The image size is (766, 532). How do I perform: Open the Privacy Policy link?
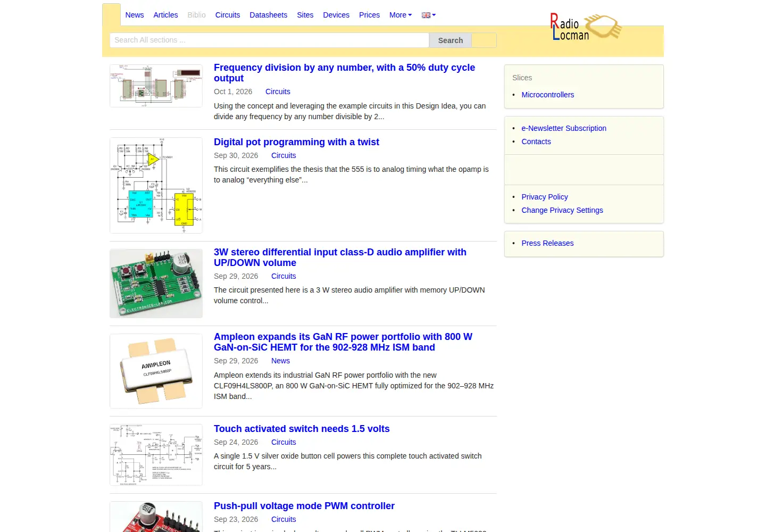pyautogui.click(x=544, y=197)
